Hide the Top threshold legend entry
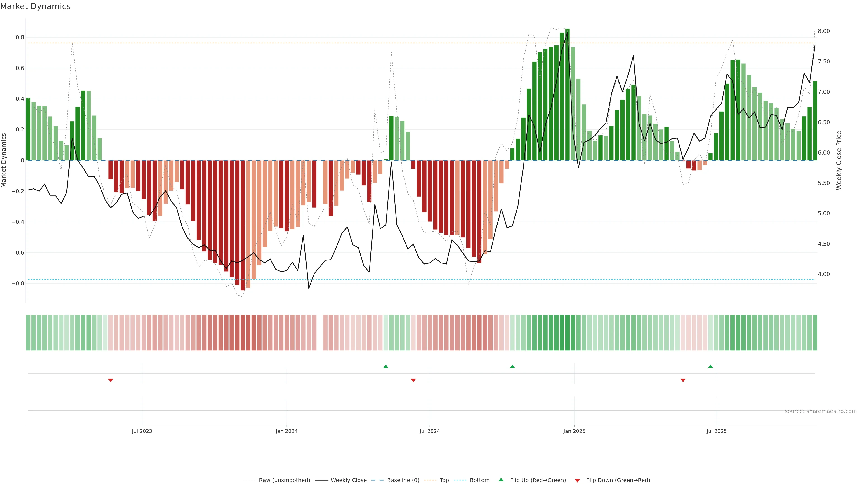Viewport: 868px width, 488px height. tap(444, 480)
